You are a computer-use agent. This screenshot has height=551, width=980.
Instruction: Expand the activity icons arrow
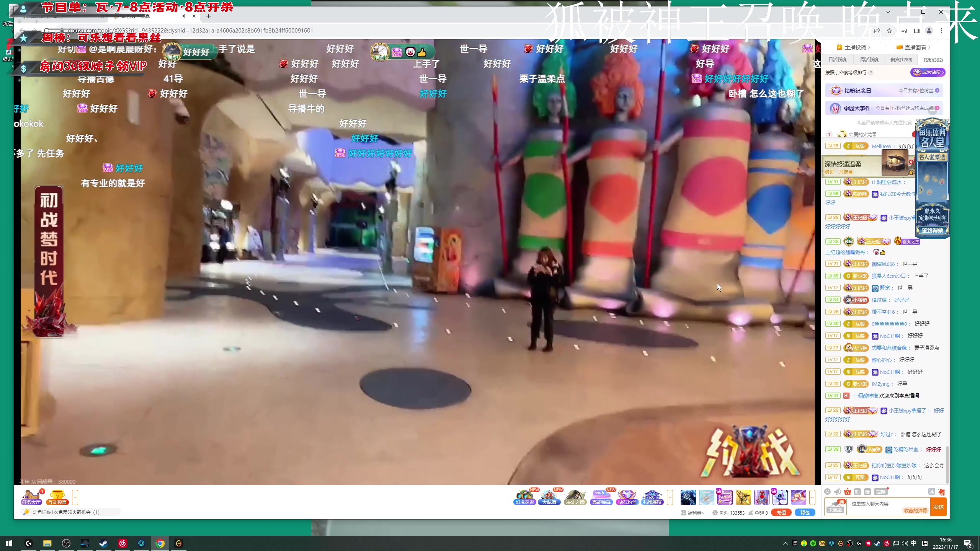[x=670, y=497]
